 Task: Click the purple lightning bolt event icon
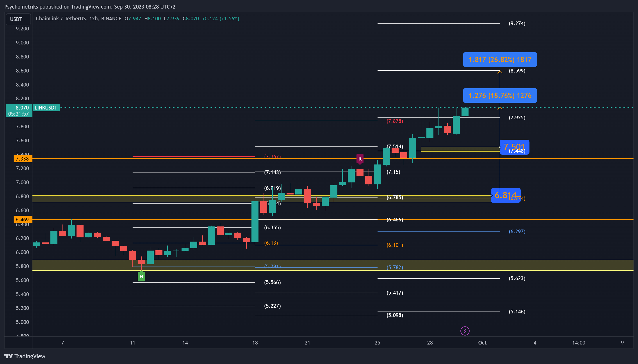click(x=465, y=331)
